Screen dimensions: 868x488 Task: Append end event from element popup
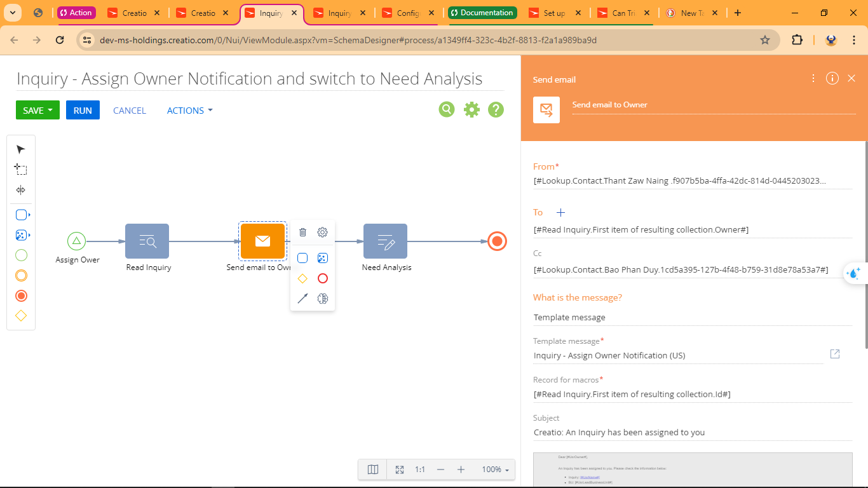click(x=323, y=278)
